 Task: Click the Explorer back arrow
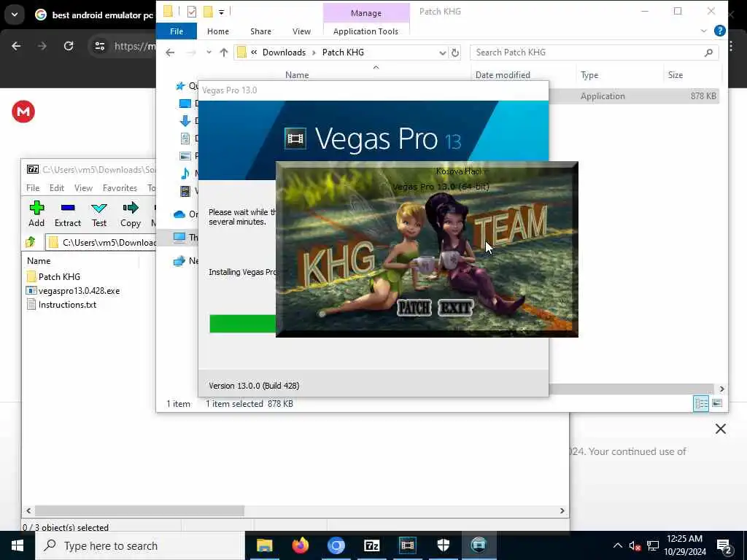point(170,52)
